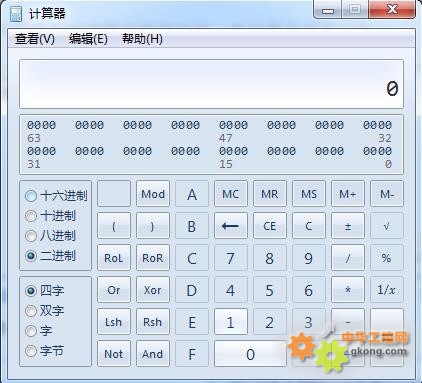The height and width of the screenshot is (383, 422).
Task: Click the minus subtraction button
Action: click(x=348, y=322)
